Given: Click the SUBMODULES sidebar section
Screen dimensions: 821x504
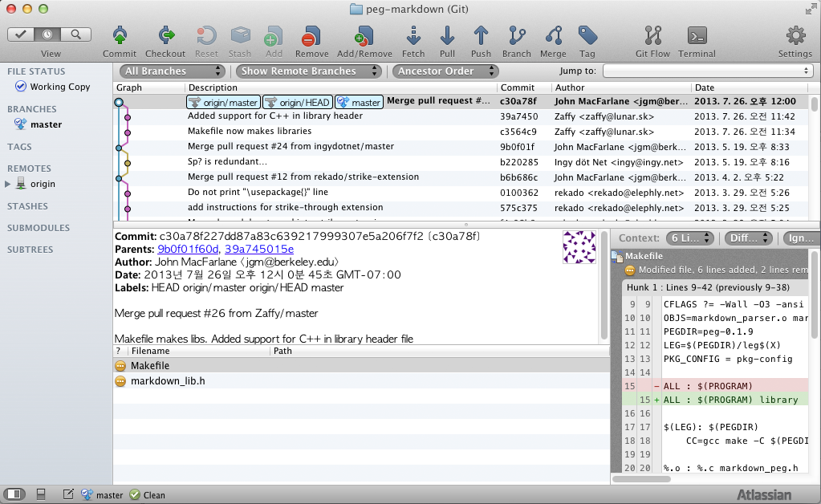Looking at the screenshot, I should coord(39,228).
